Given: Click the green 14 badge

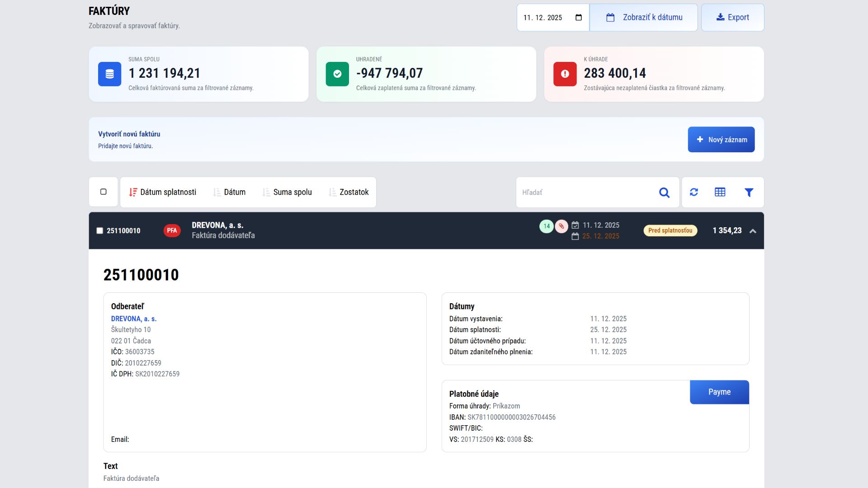Looking at the screenshot, I should pos(547,226).
